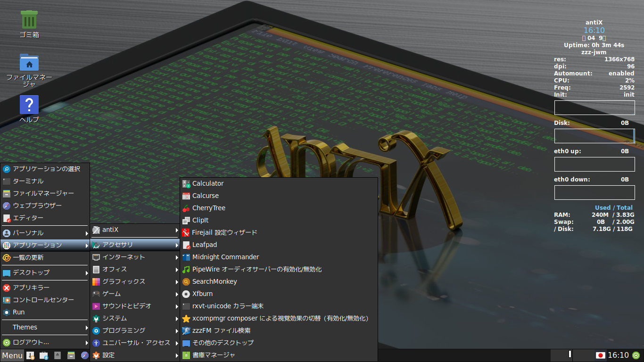Open エディター from main menu
644x362 pixels.
tap(45, 218)
